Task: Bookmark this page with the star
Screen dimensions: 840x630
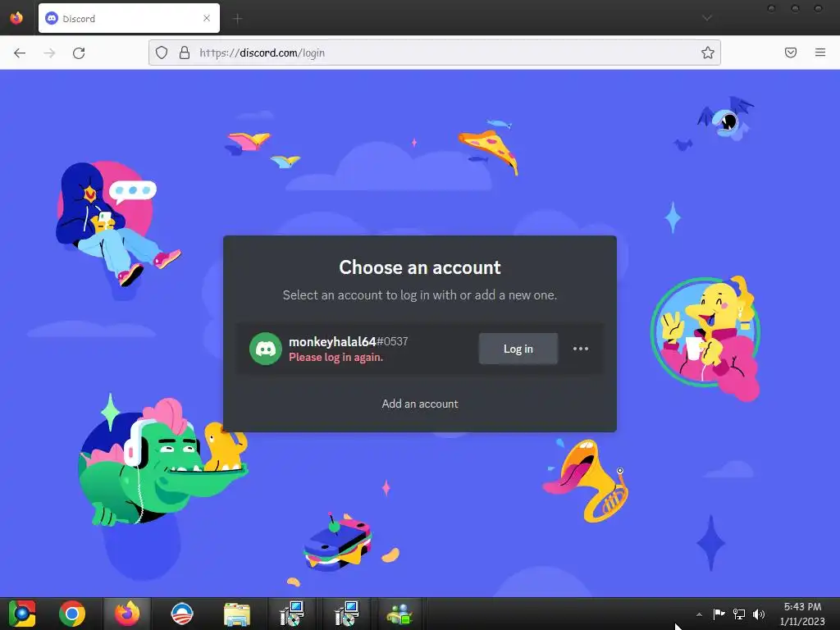Action: (x=708, y=52)
